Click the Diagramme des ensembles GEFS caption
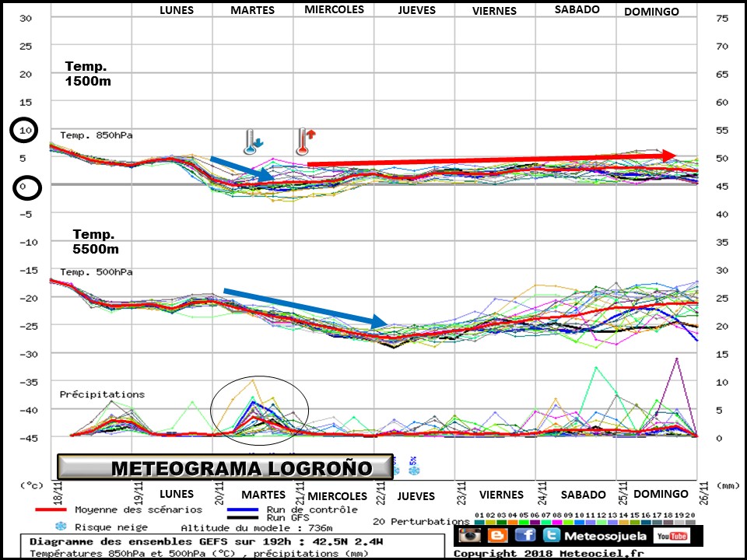 click(x=206, y=541)
